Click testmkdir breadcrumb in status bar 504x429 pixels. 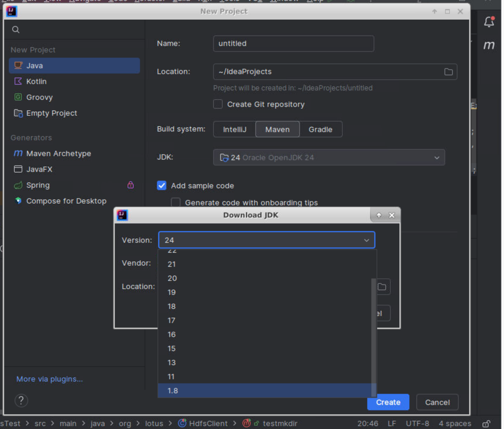coord(270,423)
